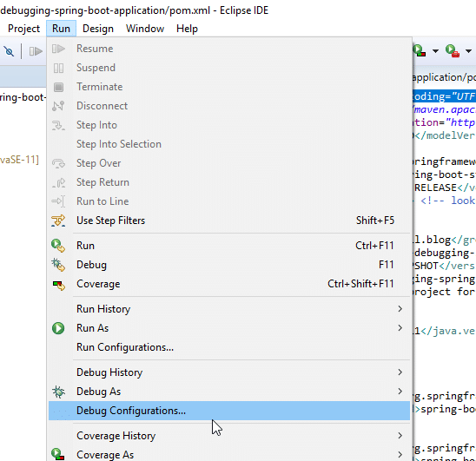Expand the Run History submenu arrow

[400, 309]
